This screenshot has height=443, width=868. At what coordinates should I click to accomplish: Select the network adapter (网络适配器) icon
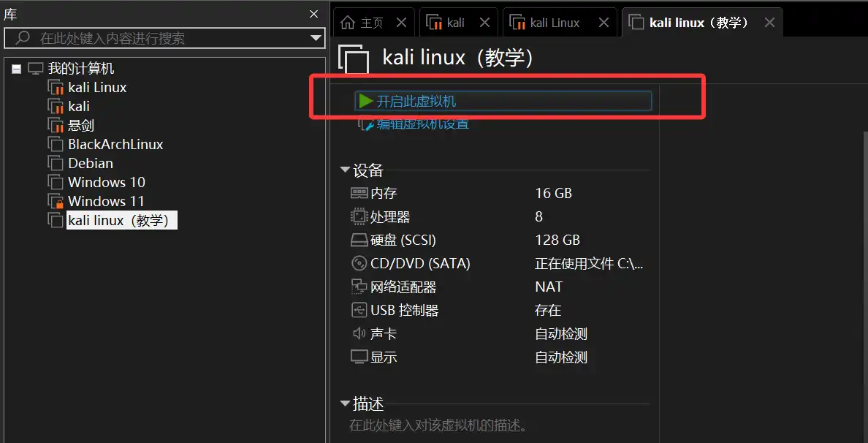(x=359, y=287)
